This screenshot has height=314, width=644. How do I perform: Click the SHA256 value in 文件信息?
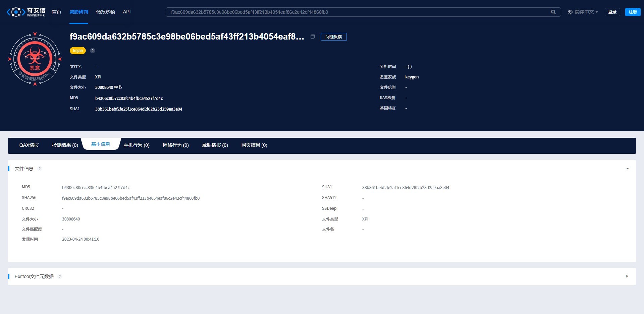(x=131, y=198)
